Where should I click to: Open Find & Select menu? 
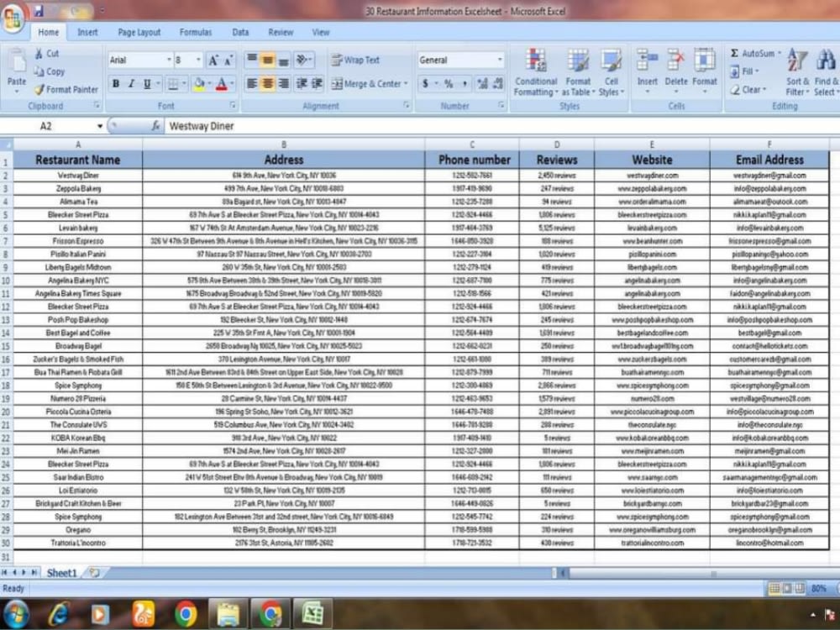(826, 71)
